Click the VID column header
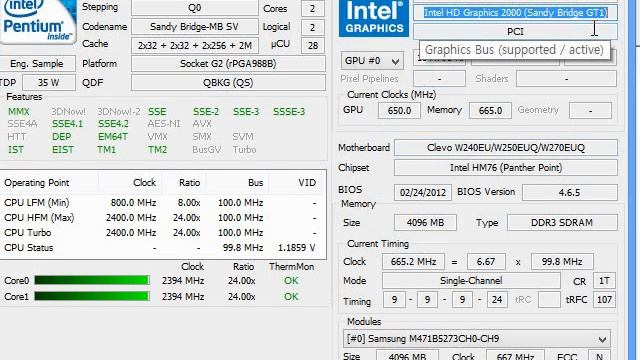Image resolution: width=640 pixels, height=360 pixels. coord(307,183)
